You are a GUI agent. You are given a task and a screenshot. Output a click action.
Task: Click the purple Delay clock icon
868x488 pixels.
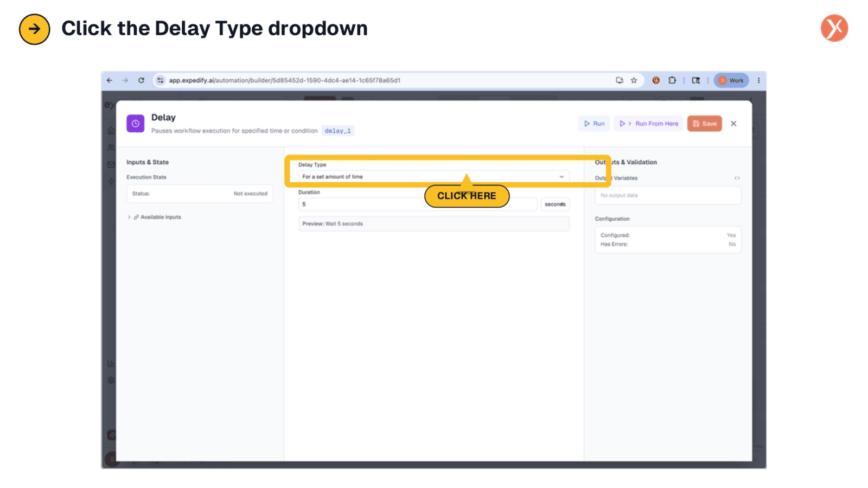coord(136,124)
